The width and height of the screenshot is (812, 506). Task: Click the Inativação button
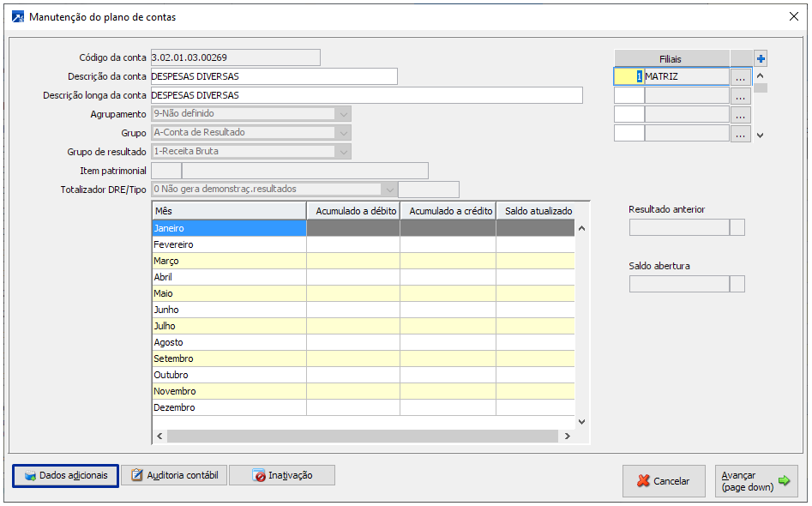[x=282, y=475]
